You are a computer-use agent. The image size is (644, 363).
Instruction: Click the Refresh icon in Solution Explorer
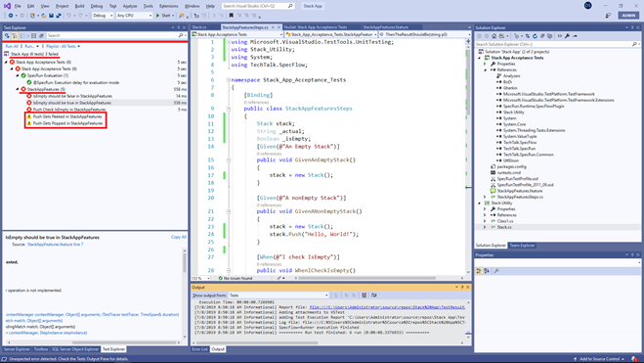[535, 36]
